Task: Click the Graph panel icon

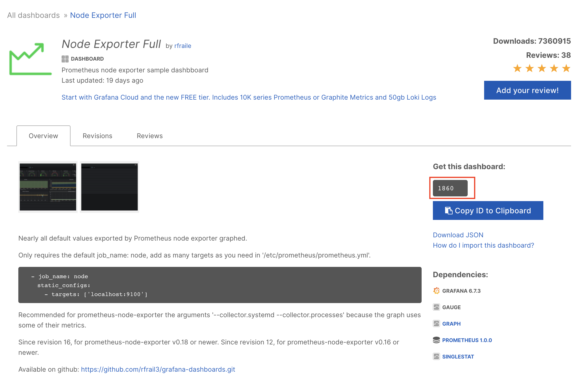Action: click(436, 324)
